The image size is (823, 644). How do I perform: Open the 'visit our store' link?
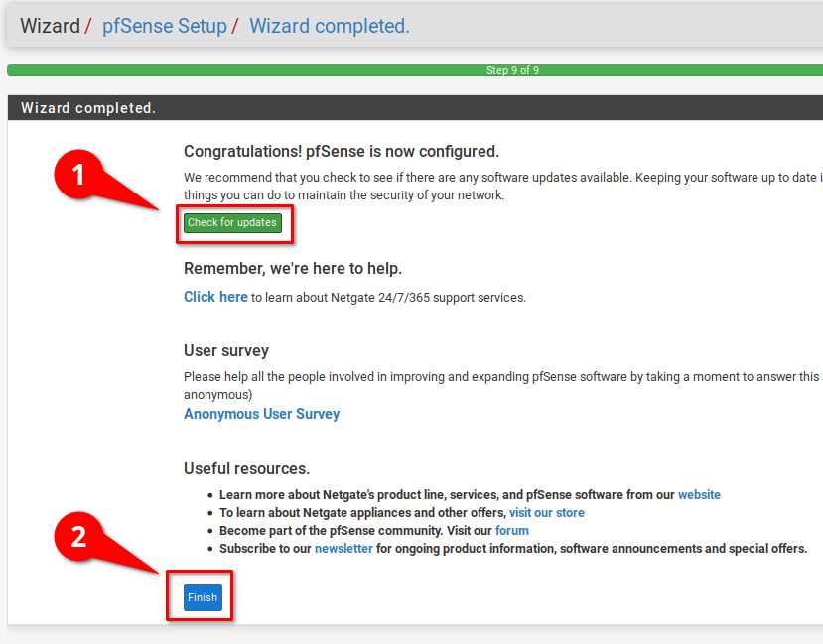pos(546,513)
